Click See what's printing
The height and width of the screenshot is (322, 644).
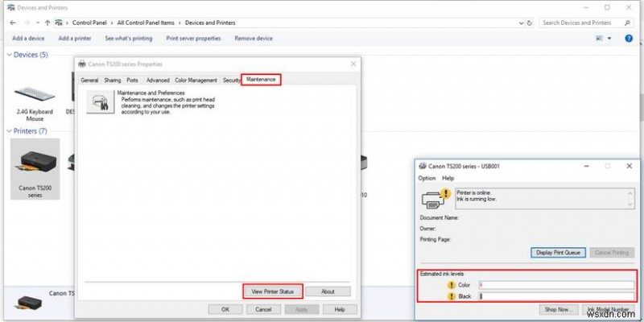click(x=129, y=38)
